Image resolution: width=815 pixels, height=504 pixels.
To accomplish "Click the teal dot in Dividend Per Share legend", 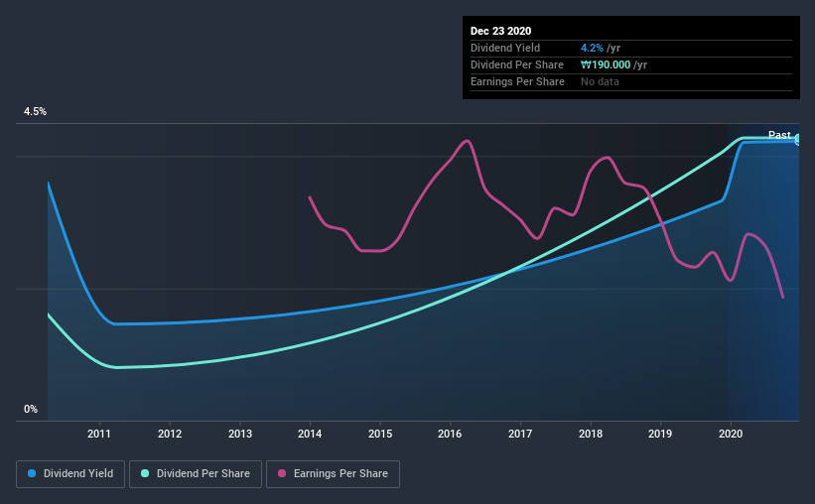I will (x=145, y=473).
